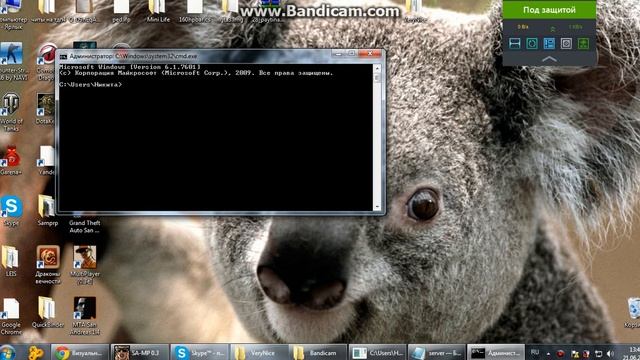The width and height of the screenshot is (640, 360).
Task: Switch to the C:\Users taskbar window
Action: (378, 353)
